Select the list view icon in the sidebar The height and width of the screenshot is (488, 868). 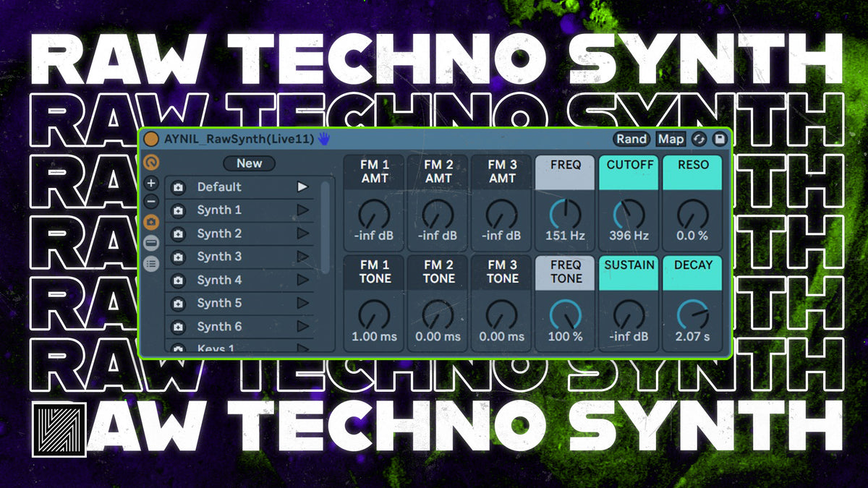click(150, 264)
